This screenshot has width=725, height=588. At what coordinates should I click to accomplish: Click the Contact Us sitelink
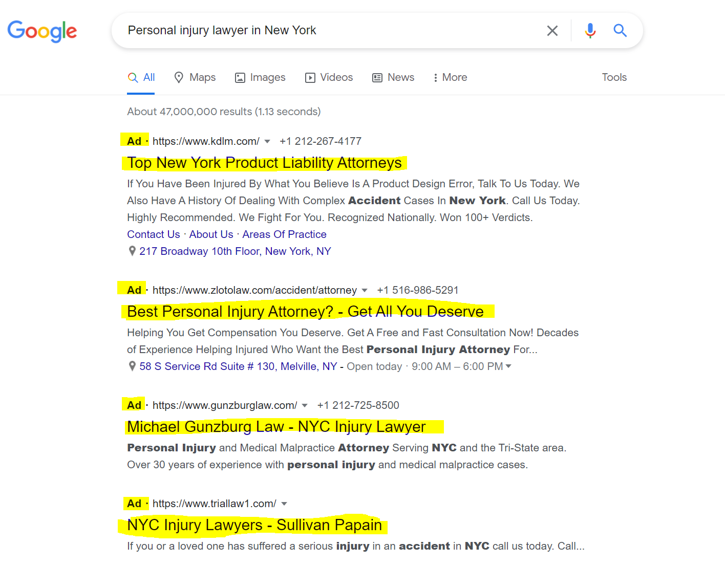pos(154,234)
